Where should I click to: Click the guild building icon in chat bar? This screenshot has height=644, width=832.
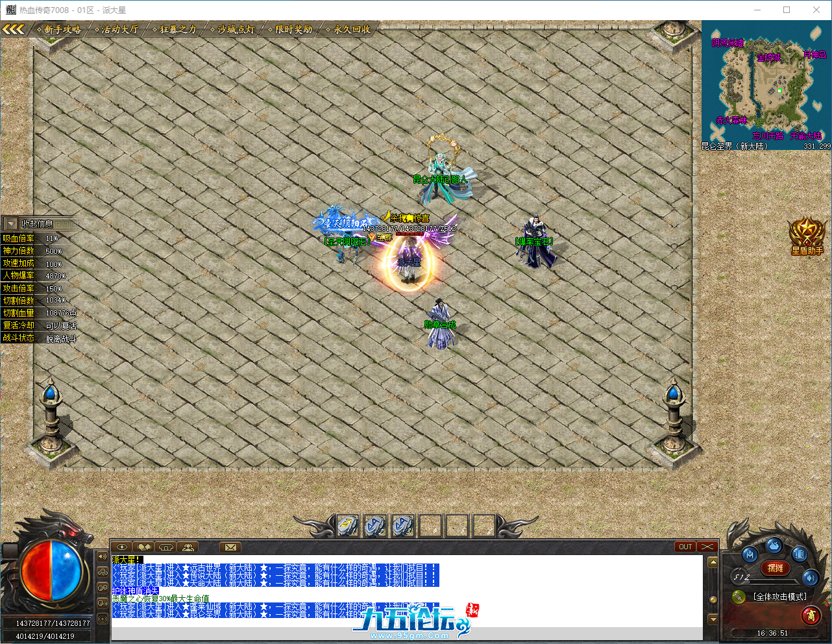coord(166,547)
